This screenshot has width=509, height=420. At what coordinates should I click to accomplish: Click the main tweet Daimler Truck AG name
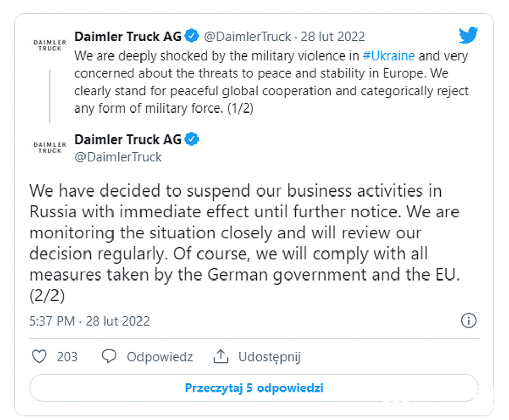pyautogui.click(x=128, y=139)
